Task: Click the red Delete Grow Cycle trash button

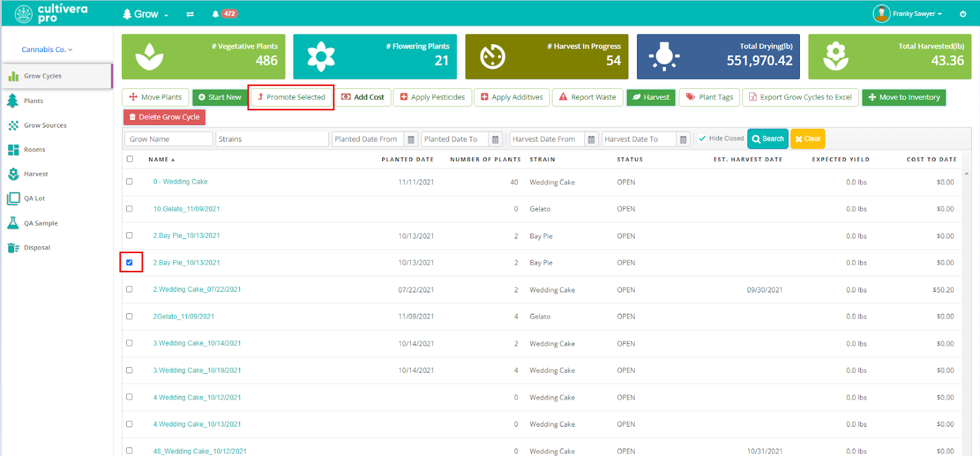Action: point(164,117)
